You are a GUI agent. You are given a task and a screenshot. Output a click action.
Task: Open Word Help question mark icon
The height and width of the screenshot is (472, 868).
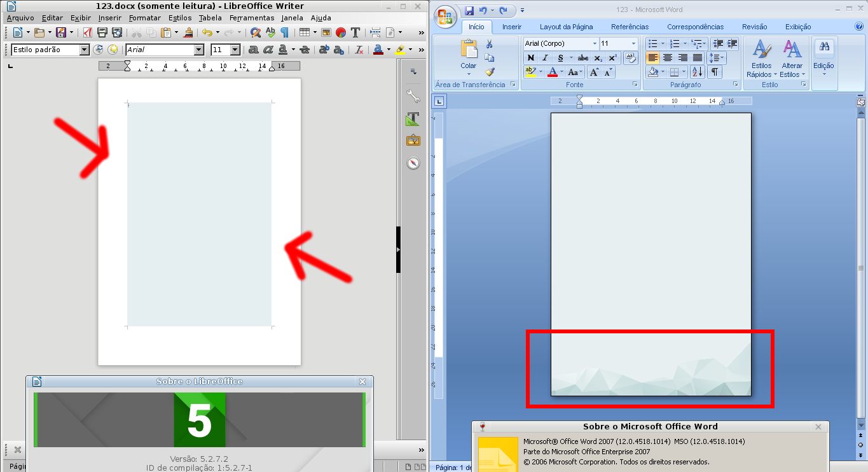click(x=860, y=26)
